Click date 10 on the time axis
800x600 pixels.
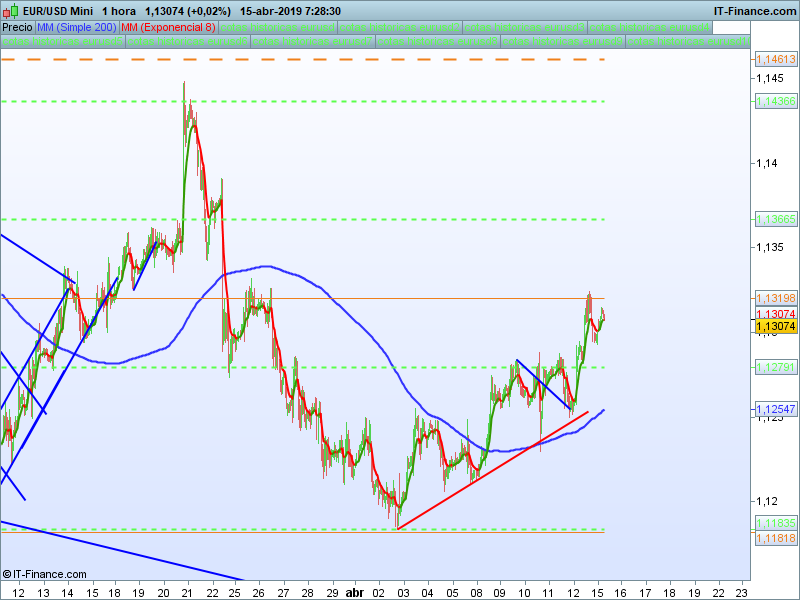(524, 593)
